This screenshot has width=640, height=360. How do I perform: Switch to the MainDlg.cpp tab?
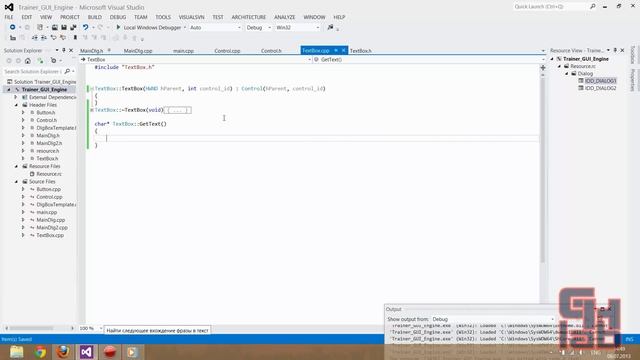[138, 51]
